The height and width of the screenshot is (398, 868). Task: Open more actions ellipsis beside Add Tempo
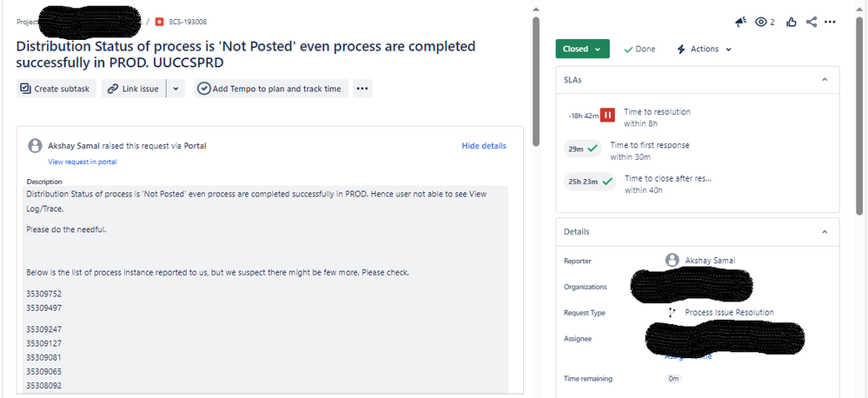pos(362,89)
